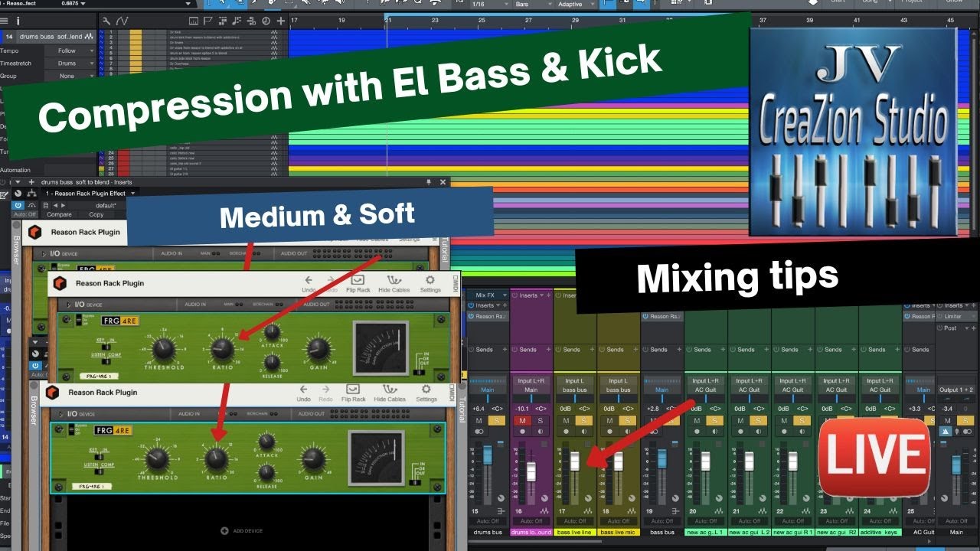Select track '14 drums buss sof..lend' in inspector
Screen dimensions: 980x551
tap(50, 36)
